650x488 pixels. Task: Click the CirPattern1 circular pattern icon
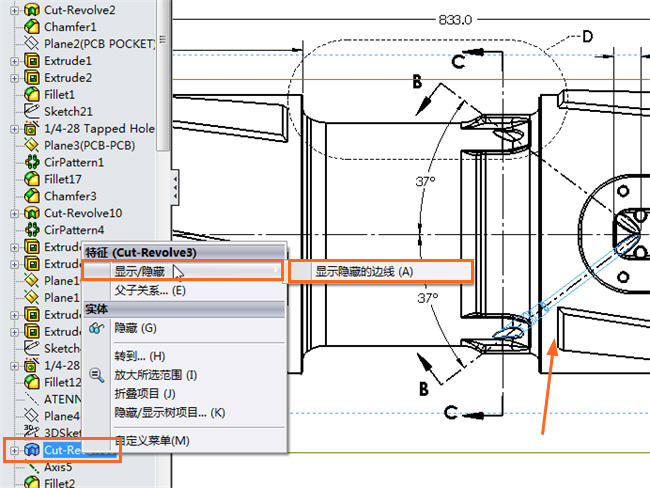tap(31, 162)
